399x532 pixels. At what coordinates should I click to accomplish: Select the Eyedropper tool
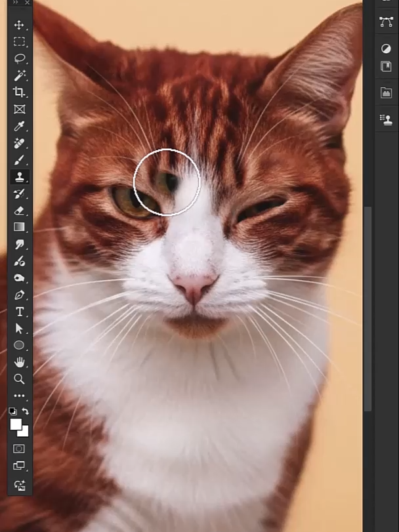[19, 126]
